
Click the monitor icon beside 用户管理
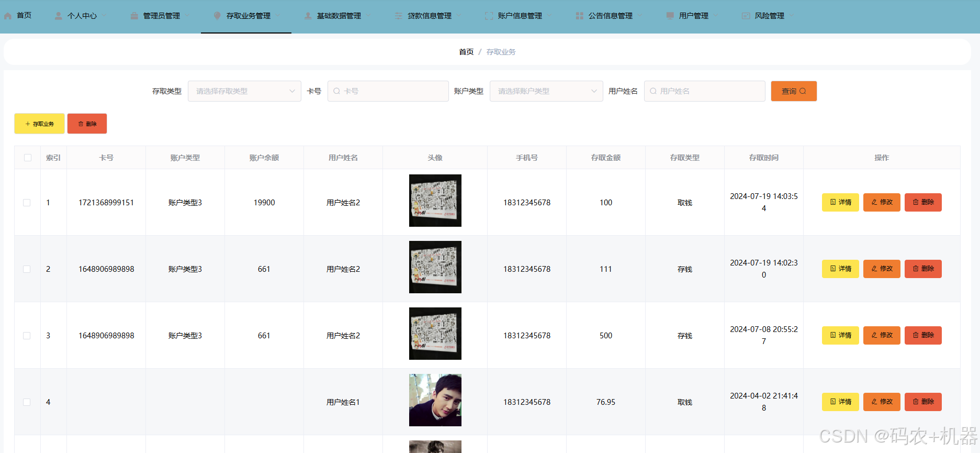[670, 16]
